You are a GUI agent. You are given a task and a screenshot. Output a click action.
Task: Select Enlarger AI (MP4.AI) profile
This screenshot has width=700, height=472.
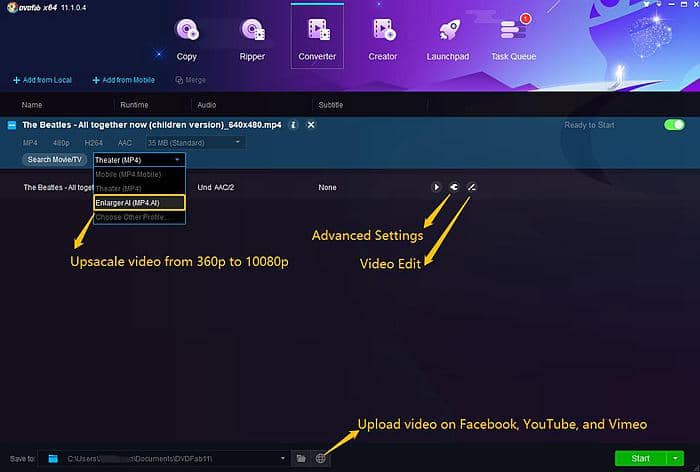click(x=139, y=203)
